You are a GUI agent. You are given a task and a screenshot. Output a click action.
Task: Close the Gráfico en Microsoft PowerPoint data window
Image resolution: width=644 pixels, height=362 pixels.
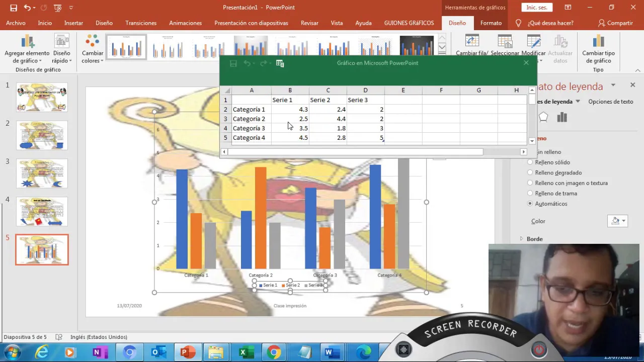pos(526,63)
